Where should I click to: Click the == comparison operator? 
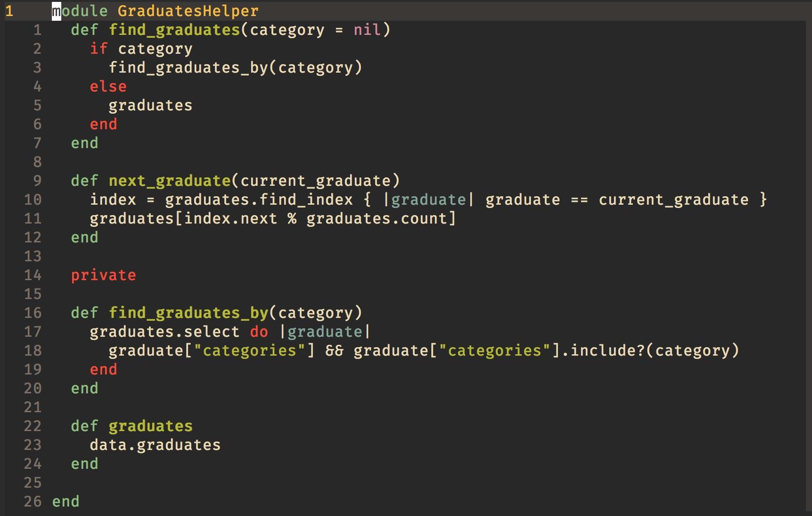tap(579, 200)
